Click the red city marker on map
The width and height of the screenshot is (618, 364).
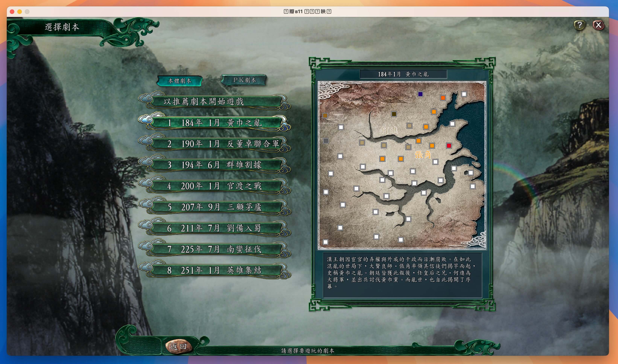[x=449, y=146]
